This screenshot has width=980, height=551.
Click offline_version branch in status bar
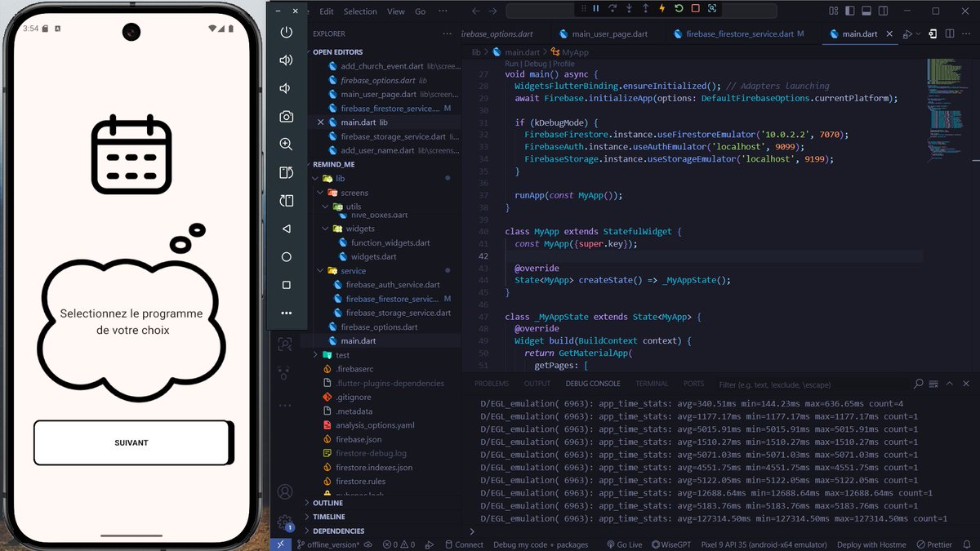tap(328, 544)
